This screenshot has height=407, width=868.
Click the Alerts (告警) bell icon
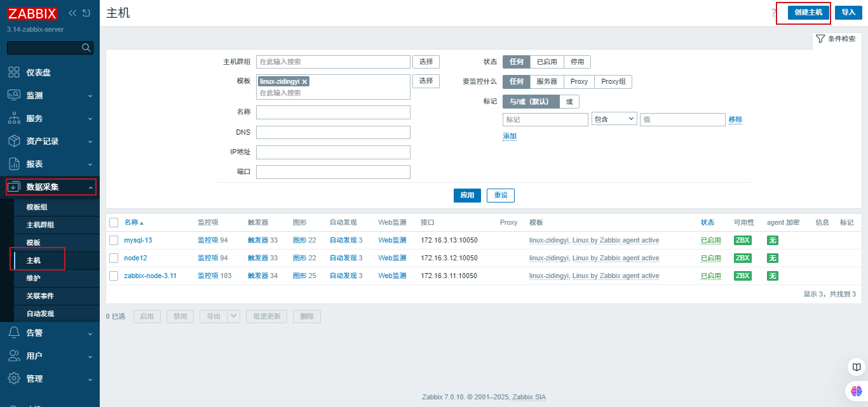tap(14, 333)
